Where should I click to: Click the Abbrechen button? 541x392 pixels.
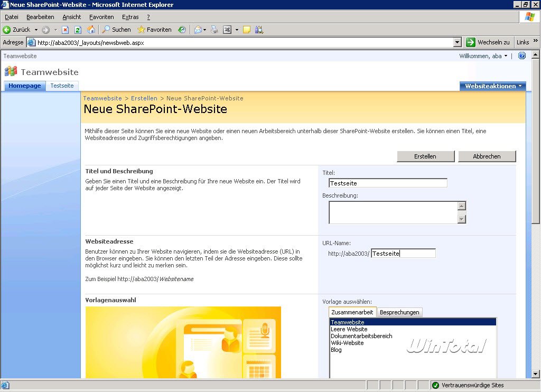coord(487,156)
